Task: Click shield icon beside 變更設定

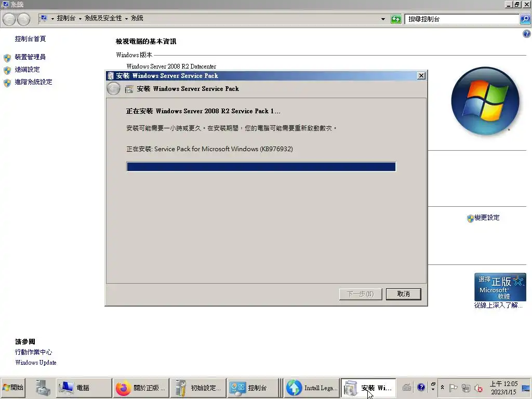Action: coord(470,219)
